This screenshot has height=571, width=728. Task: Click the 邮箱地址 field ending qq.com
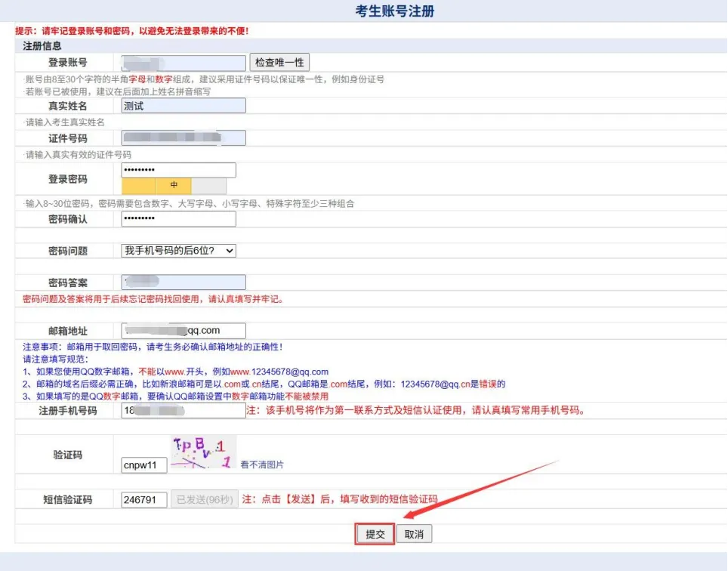pyautogui.click(x=184, y=331)
